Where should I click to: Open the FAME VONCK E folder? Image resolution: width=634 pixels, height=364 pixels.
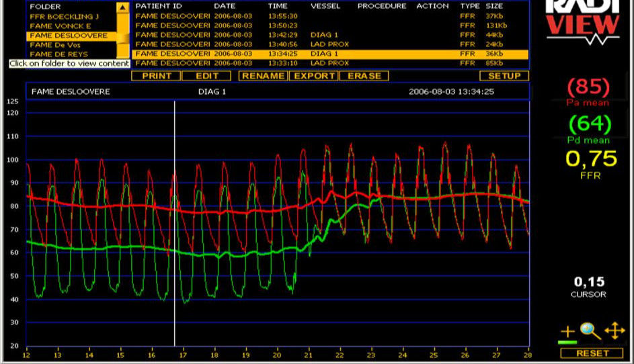point(61,26)
